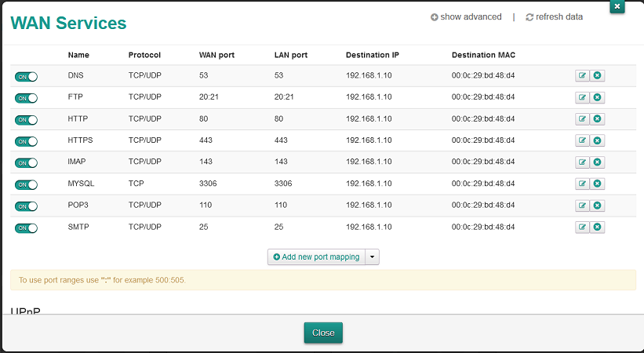This screenshot has width=644, height=353.
Task: Click refresh data link
Action: coord(554,17)
